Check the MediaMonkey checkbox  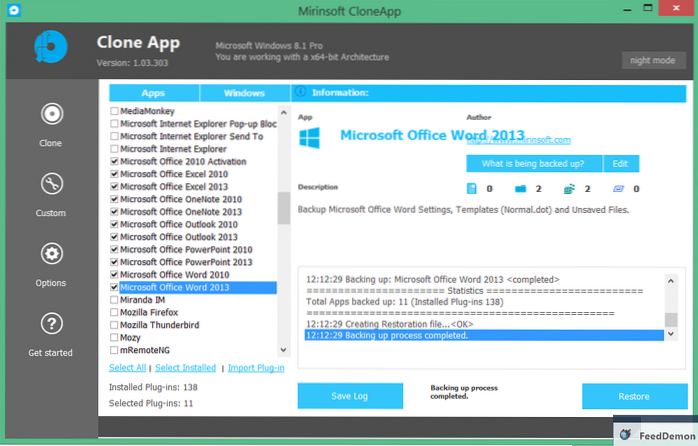pyautogui.click(x=114, y=111)
